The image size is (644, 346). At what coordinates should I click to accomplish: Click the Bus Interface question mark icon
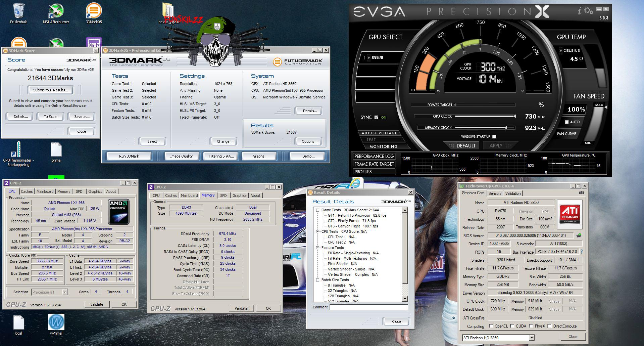(x=582, y=252)
